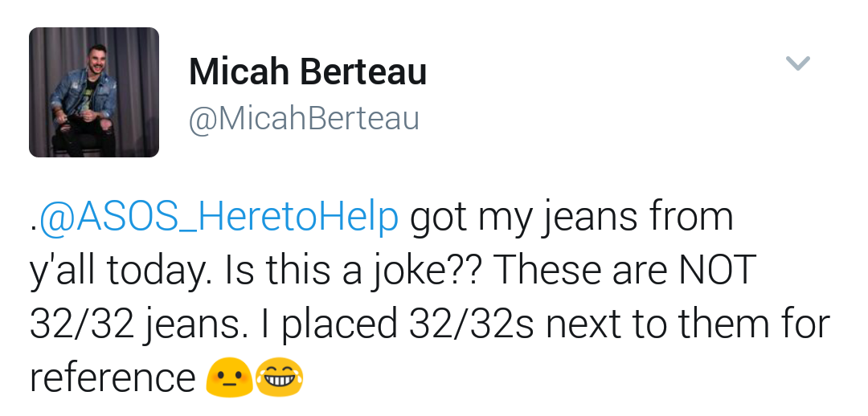The width and height of the screenshot is (868, 416).
Task: Click the neutral face emoji
Action: 228,377
